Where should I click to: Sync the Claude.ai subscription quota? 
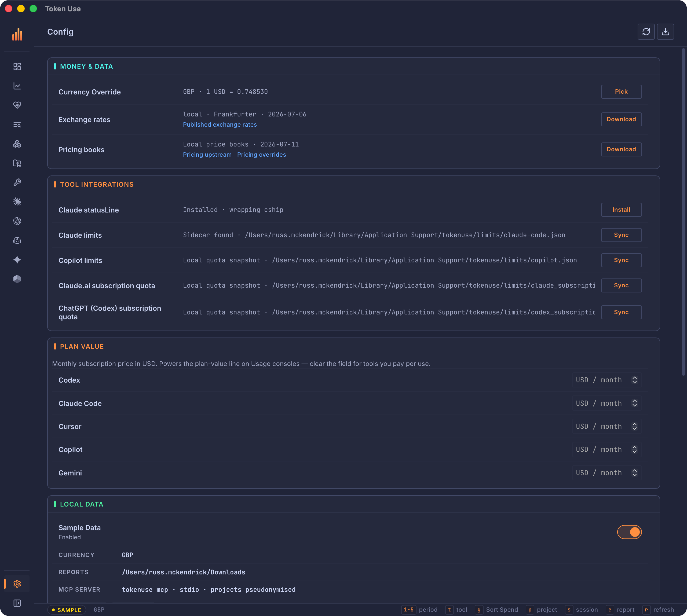pyautogui.click(x=621, y=285)
